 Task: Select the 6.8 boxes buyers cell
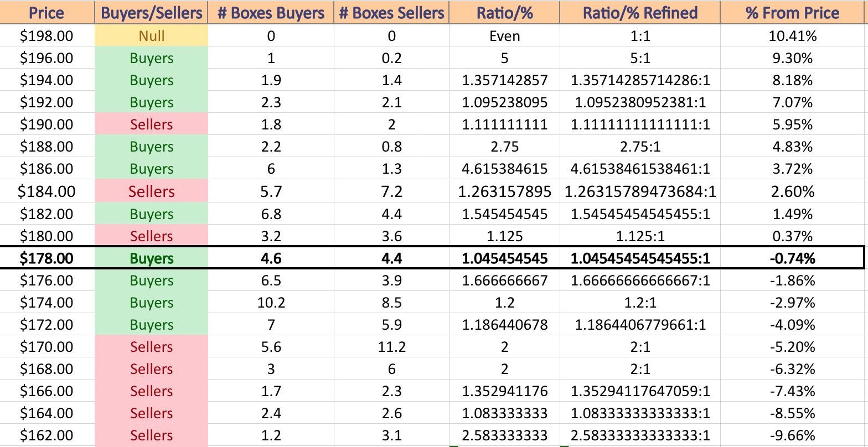[x=271, y=214]
